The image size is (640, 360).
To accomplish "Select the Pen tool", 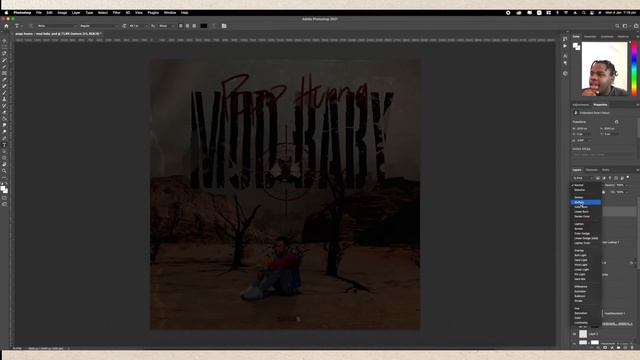I will (4, 138).
